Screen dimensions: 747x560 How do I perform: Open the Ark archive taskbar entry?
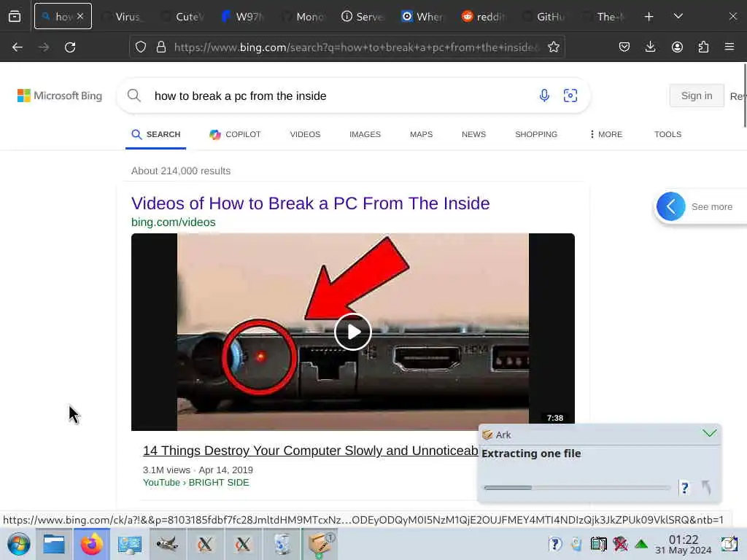pos(320,544)
